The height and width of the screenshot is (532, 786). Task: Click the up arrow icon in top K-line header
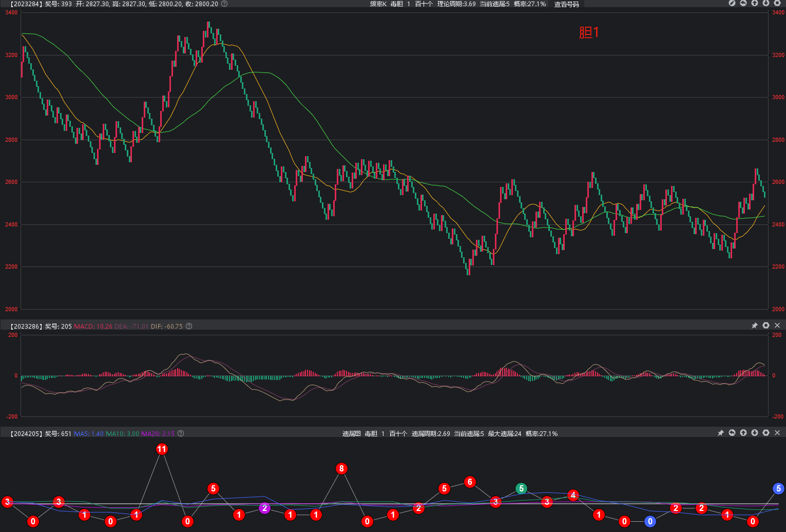pos(755,3)
